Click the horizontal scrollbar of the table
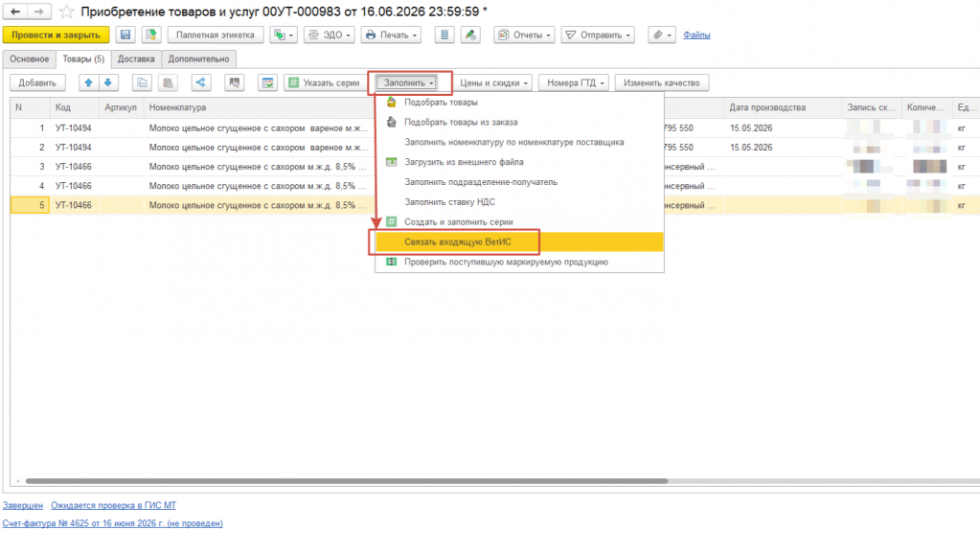This screenshot has height=553, width=980. [x=347, y=481]
